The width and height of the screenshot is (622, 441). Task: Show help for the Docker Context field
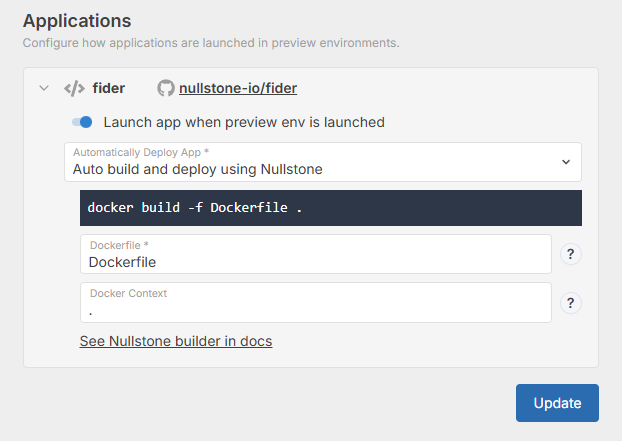(x=570, y=303)
